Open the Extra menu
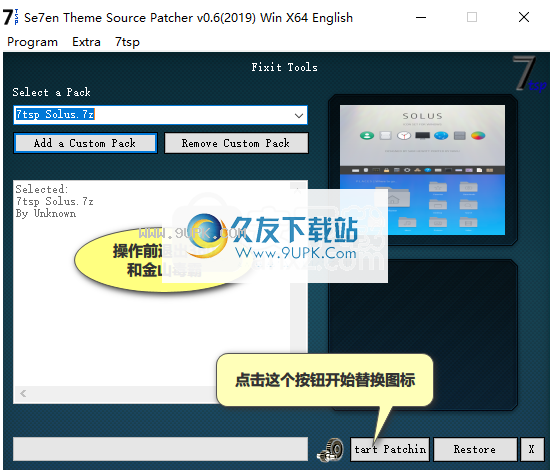This screenshot has width=550, height=472. click(86, 42)
